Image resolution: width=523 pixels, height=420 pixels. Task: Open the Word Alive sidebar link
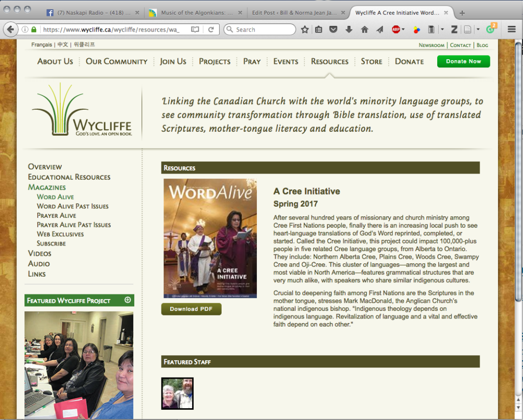[x=55, y=197]
